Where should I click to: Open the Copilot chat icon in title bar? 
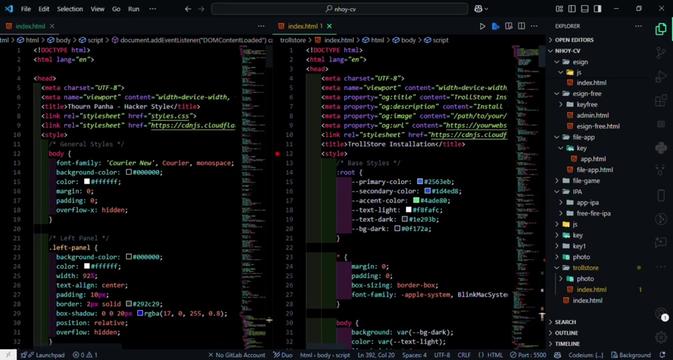[x=479, y=9]
